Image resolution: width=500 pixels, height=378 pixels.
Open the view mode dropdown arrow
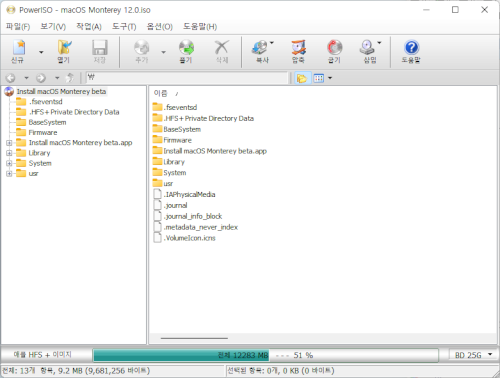tap(330, 78)
